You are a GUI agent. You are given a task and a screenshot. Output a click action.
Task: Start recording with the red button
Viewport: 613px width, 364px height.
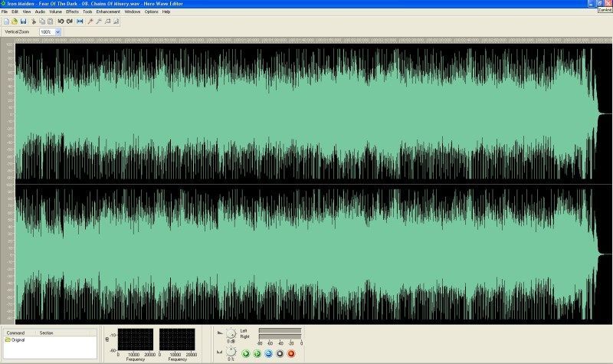tap(291, 354)
